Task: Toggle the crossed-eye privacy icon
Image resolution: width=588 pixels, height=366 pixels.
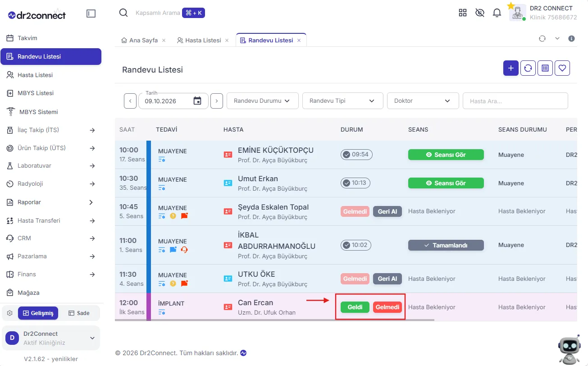Action: (480, 13)
